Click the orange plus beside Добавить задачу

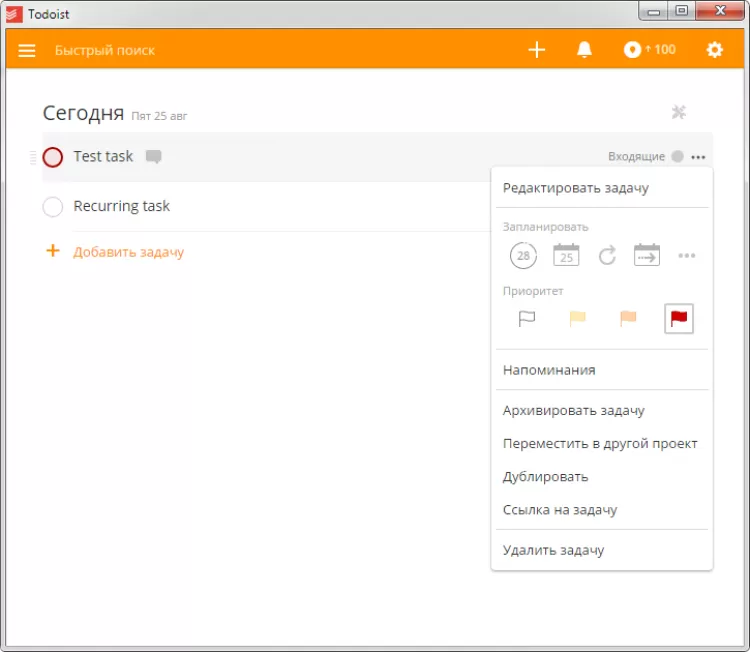point(53,251)
